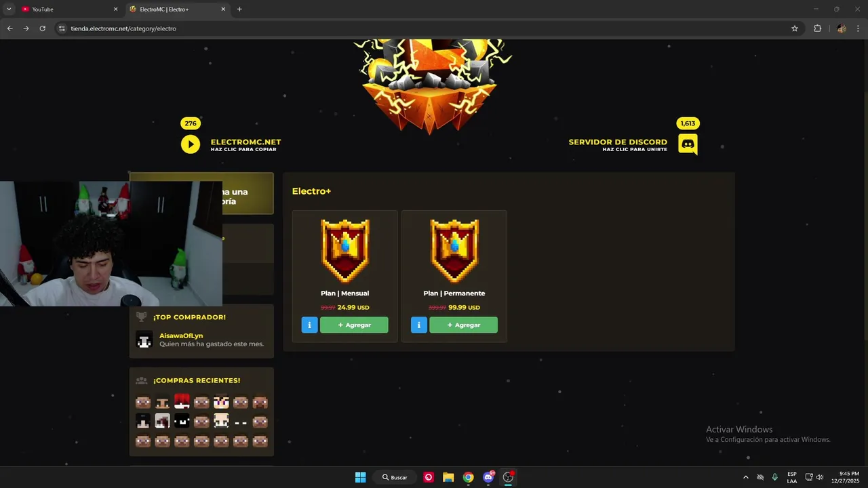The image size is (868, 488).
Task: Reload the current page
Action: (x=42, y=28)
